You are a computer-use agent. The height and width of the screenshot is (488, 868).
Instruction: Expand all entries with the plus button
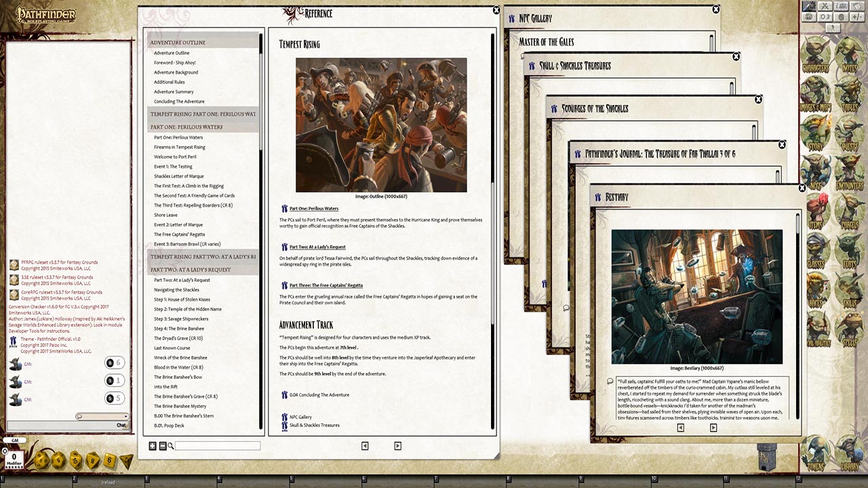(x=153, y=446)
